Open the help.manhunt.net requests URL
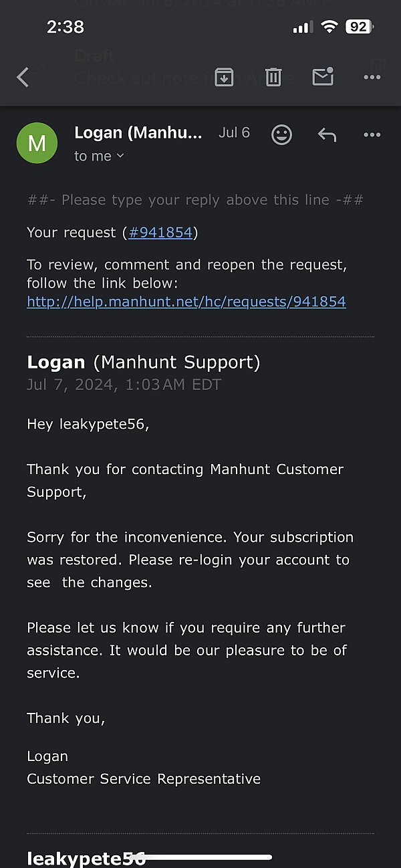This screenshot has width=401, height=868. pos(186,302)
